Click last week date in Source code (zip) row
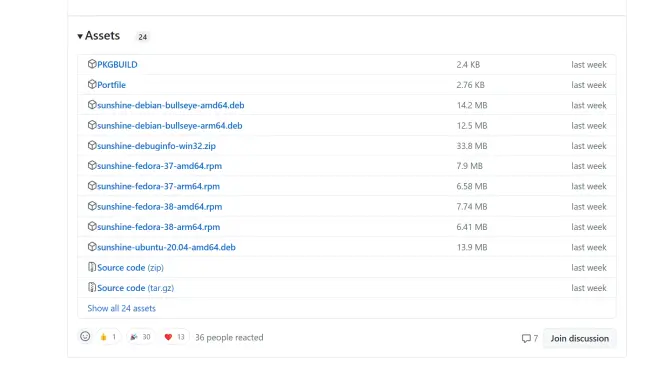Viewport: 660px width, 372px height. click(589, 268)
